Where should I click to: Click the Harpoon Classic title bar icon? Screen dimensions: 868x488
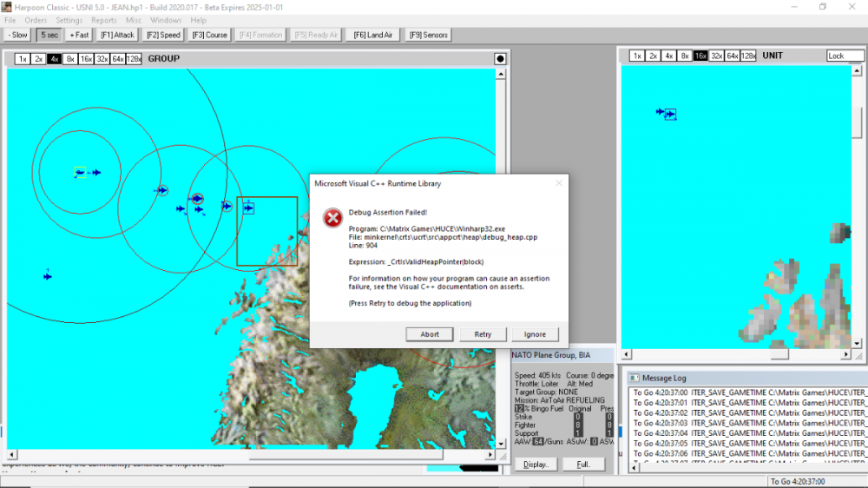coord(6,7)
